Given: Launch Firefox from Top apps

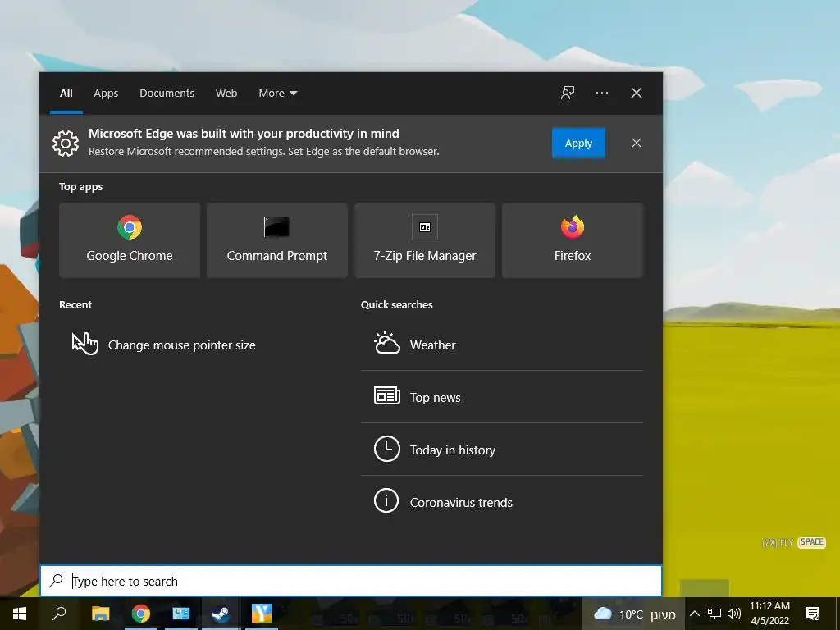Looking at the screenshot, I should pyautogui.click(x=573, y=240).
